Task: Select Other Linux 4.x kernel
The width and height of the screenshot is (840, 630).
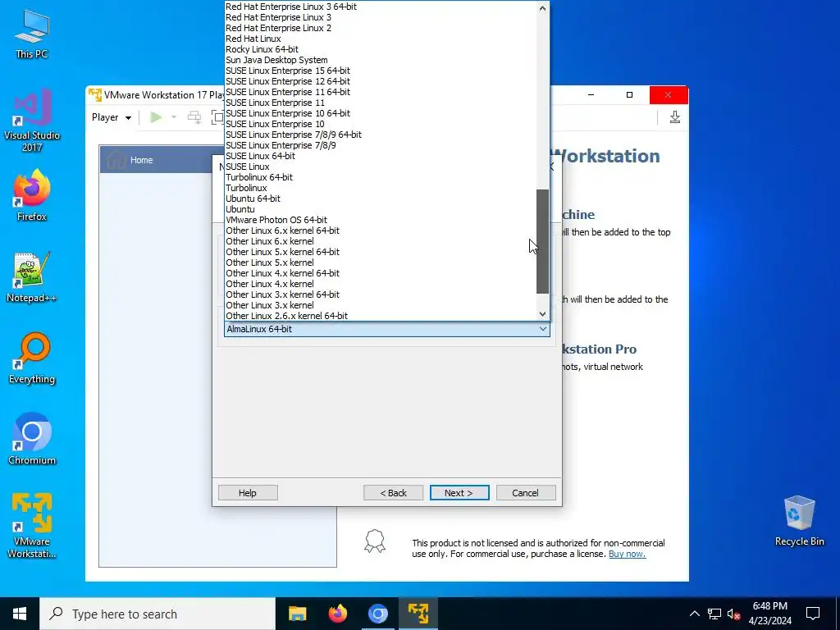Action: tap(381, 284)
